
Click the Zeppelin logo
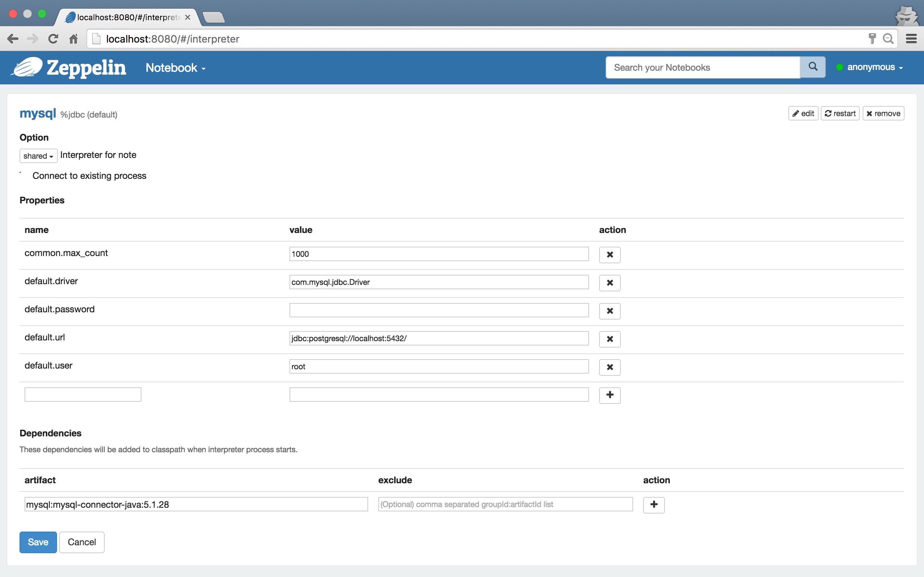69,67
